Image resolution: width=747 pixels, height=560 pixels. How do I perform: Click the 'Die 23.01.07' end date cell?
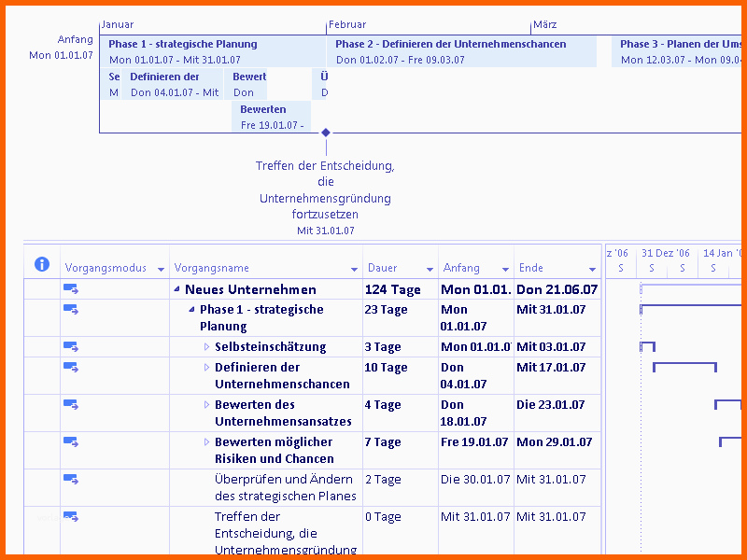pos(557,413)
